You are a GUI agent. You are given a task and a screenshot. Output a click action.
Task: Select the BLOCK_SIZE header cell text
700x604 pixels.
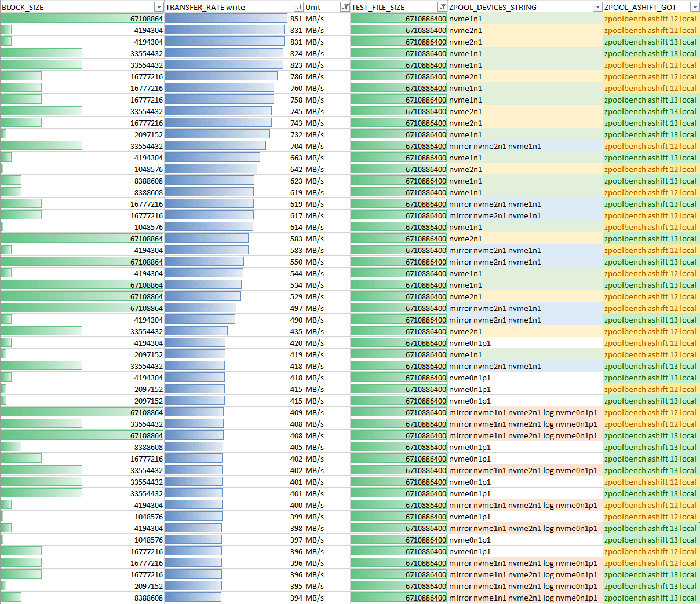(x=23, y=7)
